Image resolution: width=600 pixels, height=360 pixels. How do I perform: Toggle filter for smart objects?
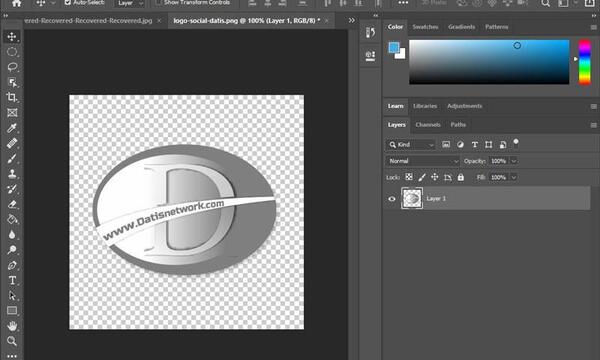click(x=503, y=144)
